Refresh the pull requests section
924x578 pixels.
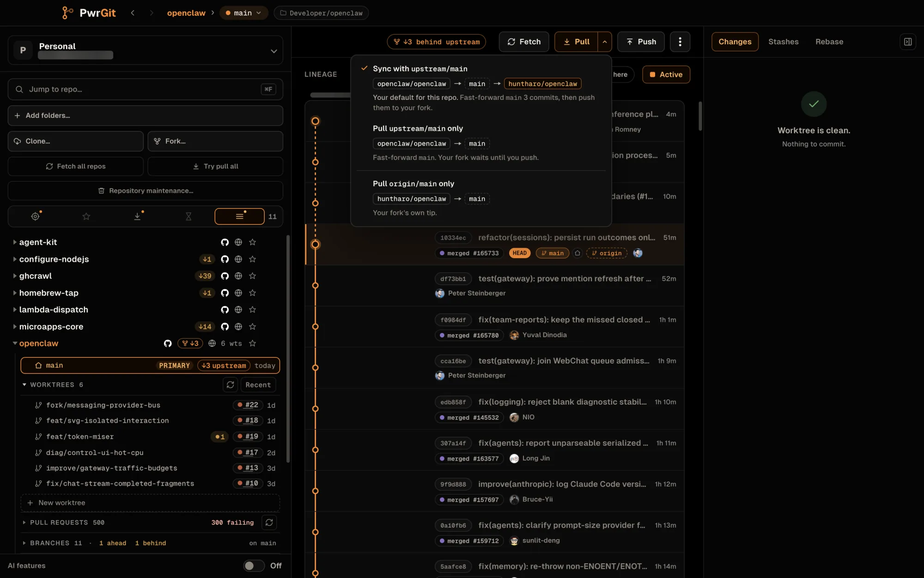pyautogui.click(x=269, y=523)
